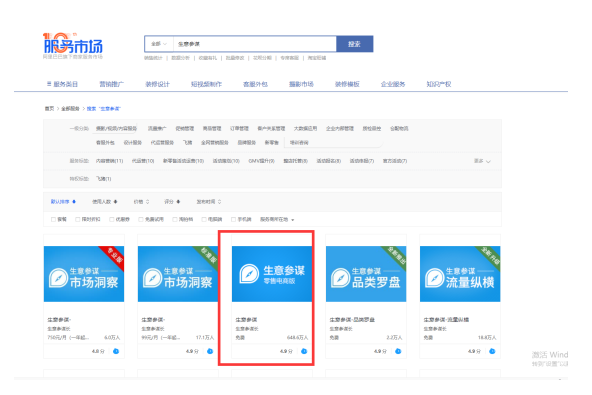Screen dimensions: 592x395
Task: Open the 品类罗盘 product thumbnail
Action: [x=366, y=274]
